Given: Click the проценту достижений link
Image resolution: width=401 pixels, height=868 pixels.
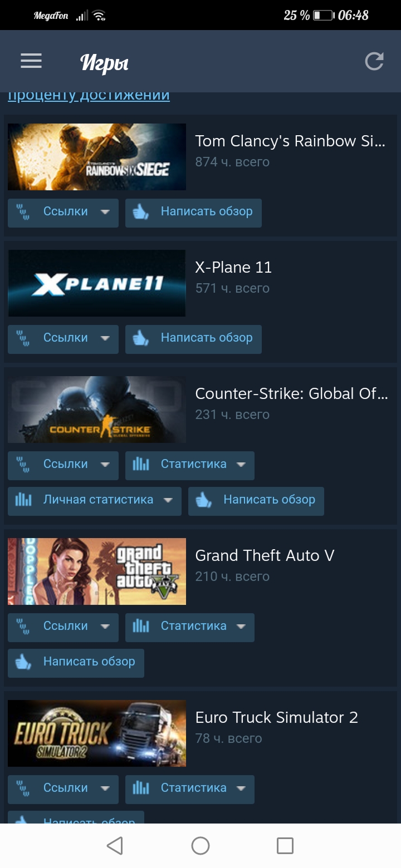Looking at the screenshot, I should [89, 95].
